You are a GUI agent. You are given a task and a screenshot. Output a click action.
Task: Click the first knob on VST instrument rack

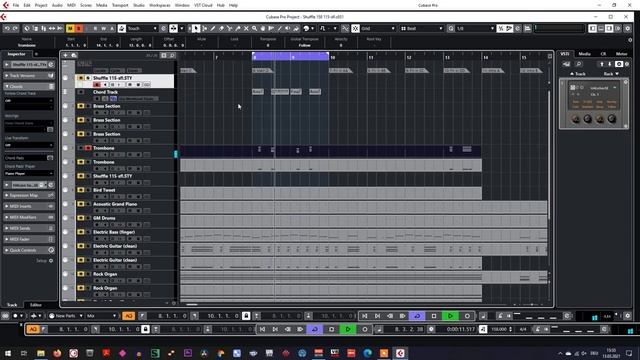pyautogui.click(x=576, y=119)
